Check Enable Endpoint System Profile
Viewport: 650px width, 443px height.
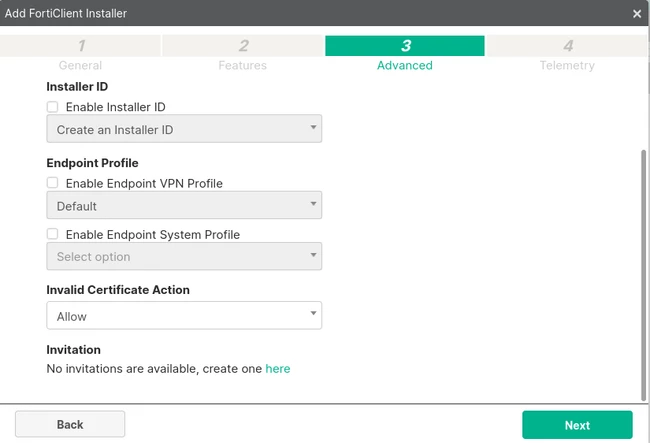click(x=52, y=234)
